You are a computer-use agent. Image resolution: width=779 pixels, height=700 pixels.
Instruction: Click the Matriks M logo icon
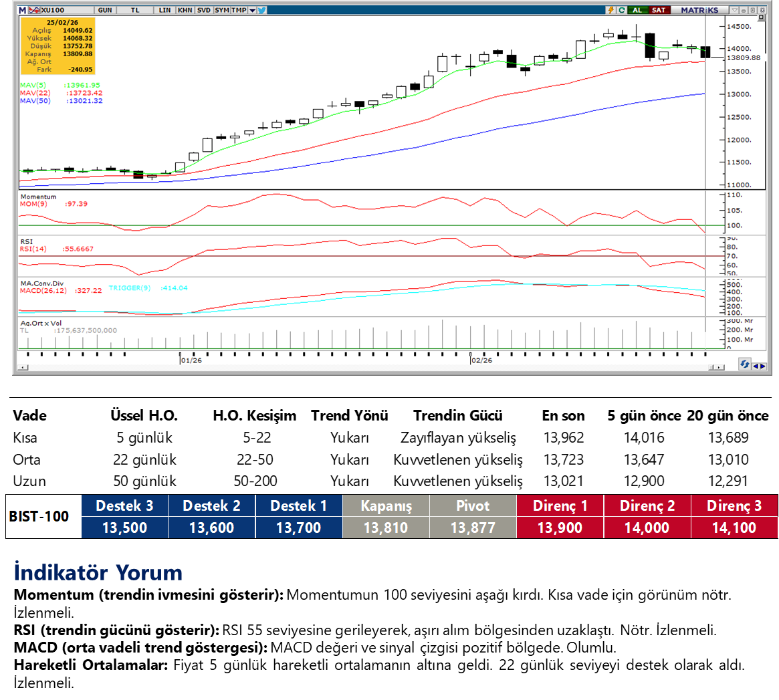tap(23, 10)
